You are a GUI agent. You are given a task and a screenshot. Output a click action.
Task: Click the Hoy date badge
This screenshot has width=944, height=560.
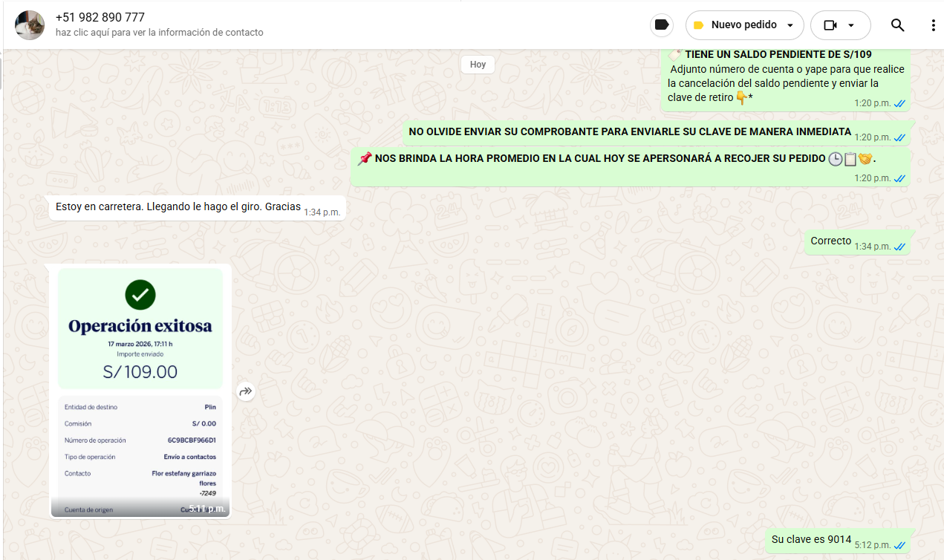click(478, 65)
